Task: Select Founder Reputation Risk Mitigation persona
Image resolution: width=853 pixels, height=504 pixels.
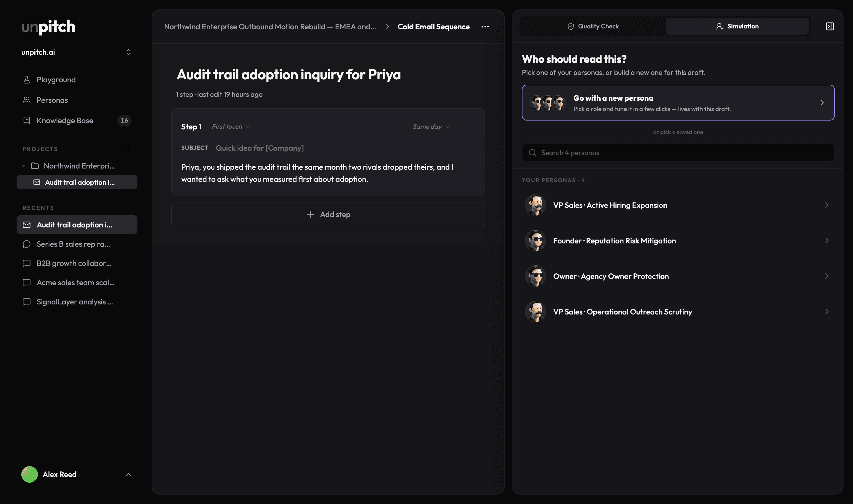Action: tap(678, 241)
